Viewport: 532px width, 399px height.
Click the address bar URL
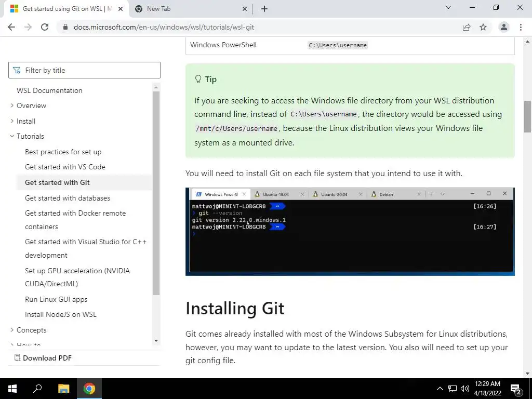click(x=164, y=27)
